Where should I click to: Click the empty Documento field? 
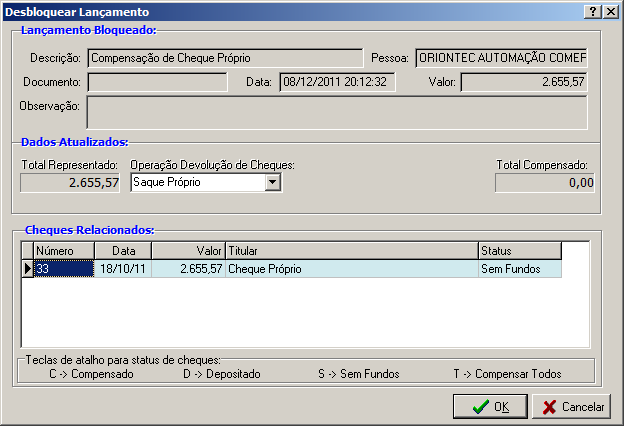point(157,81)
